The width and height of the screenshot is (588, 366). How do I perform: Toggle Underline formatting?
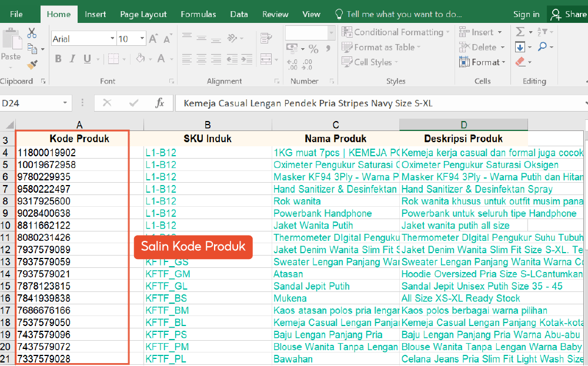pyautogui.click(x=87, y=59)
